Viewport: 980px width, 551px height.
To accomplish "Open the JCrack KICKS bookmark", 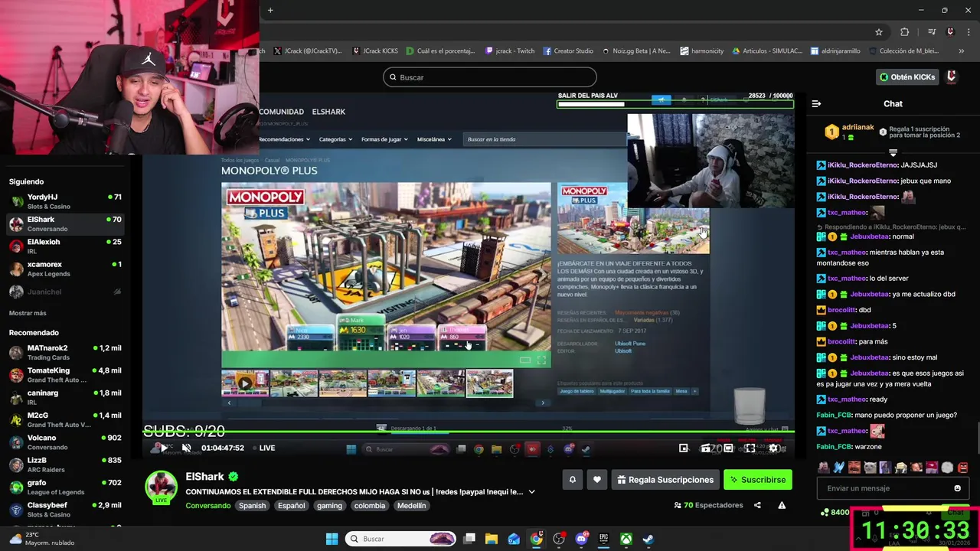I will pos(375,51).
